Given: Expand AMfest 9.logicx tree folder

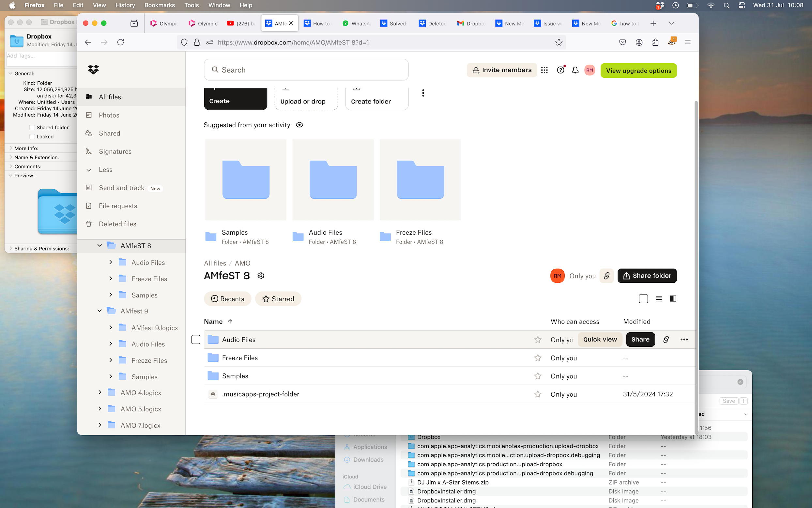Looking at the screenshot, I should (111, 327).
